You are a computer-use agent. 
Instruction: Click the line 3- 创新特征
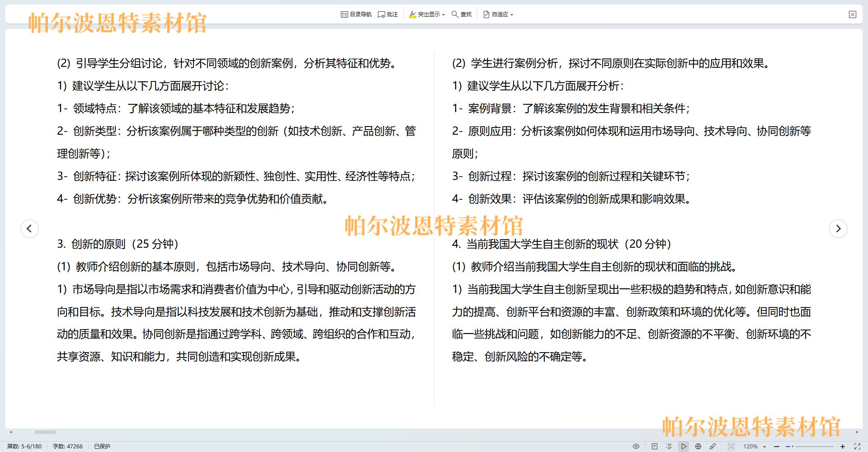point(236,176)
